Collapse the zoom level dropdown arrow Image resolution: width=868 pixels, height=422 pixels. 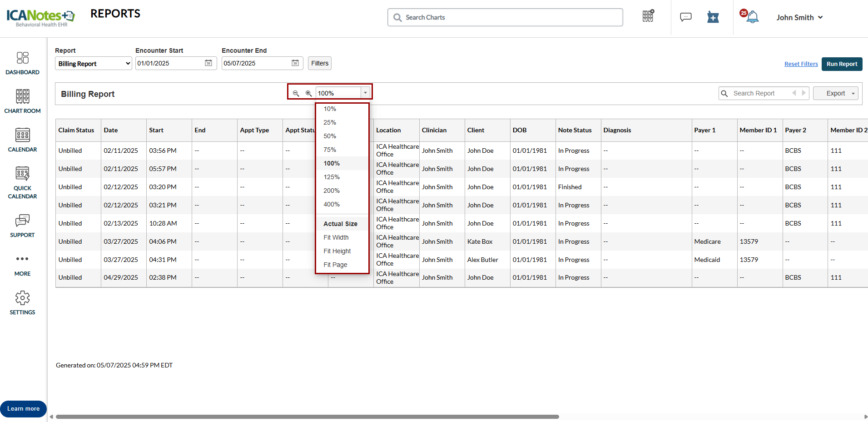point(365,93)
